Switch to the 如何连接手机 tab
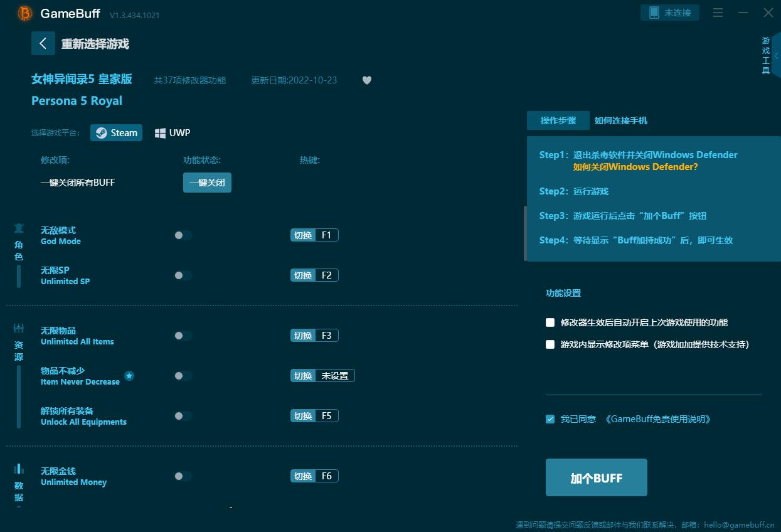The width and height of the screenshot is (781, 532). (x=621, y=120)
